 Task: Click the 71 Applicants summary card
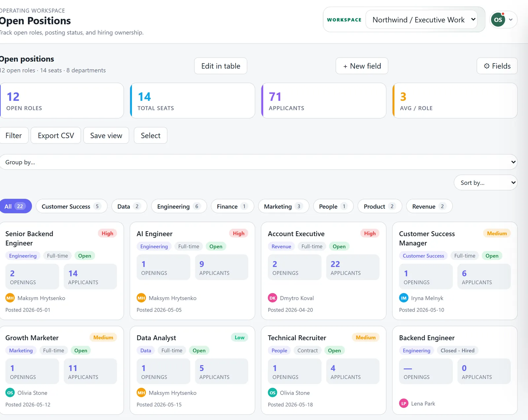[324, 101]
